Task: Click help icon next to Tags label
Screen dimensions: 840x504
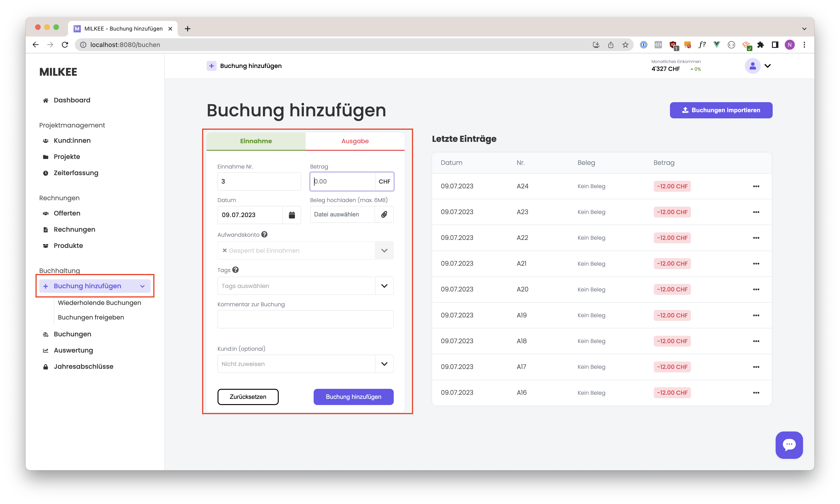Action: pos(235,270)
